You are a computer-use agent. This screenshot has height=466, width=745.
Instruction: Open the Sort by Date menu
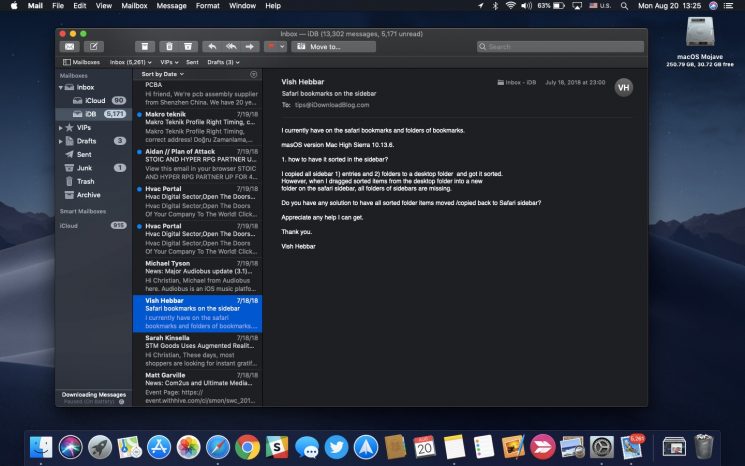click(162, 74)
